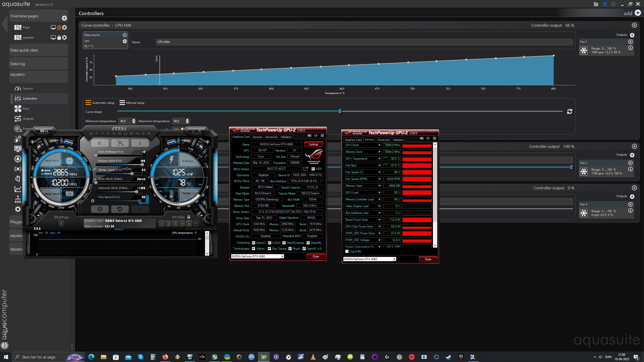Screen dimensions: 644x362
Task: Open Afterburner info button
Action: (140, 143)
